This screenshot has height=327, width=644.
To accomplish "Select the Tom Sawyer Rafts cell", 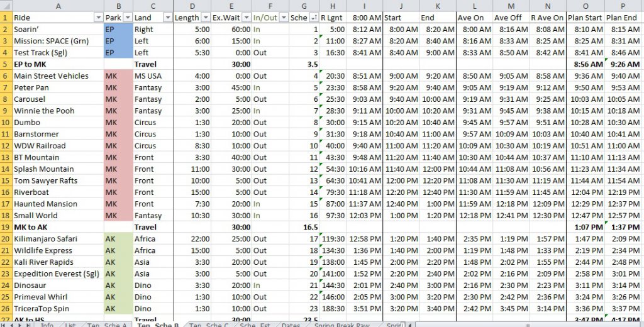I will click(58, 180).
